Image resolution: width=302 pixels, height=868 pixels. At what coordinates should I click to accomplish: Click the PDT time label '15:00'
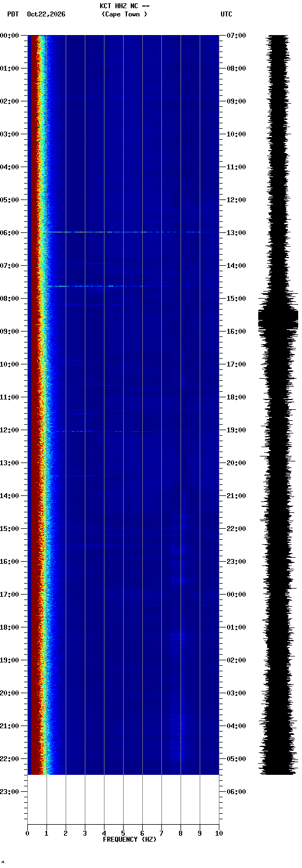[x=9, y=529]
